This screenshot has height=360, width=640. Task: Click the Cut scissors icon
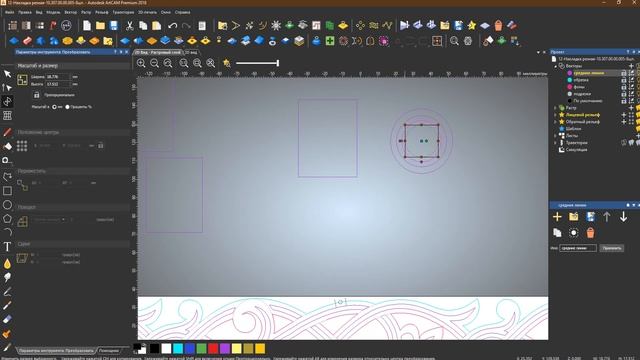129,26
